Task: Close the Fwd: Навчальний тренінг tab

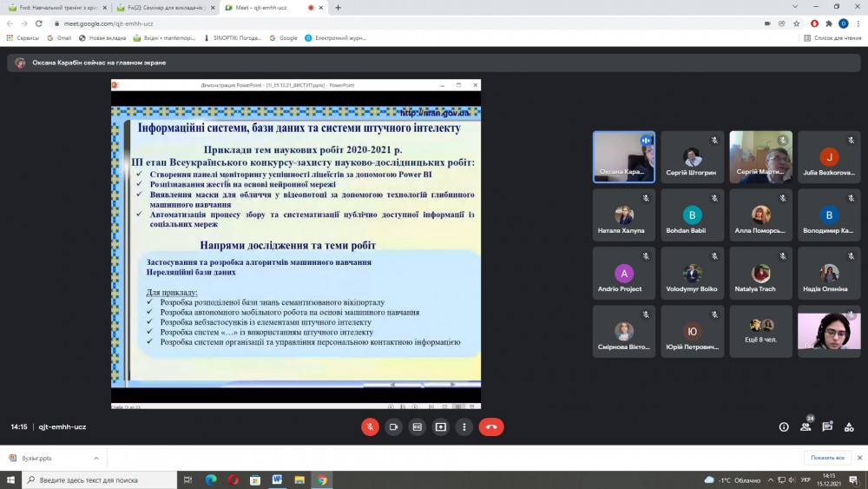Action: (x=105, y=8)
